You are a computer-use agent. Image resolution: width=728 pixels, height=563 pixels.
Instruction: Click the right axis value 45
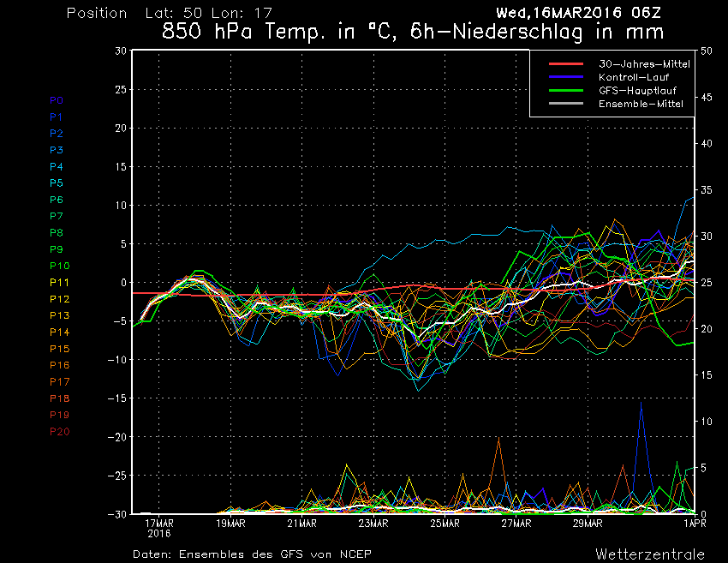tap(707, 98)
